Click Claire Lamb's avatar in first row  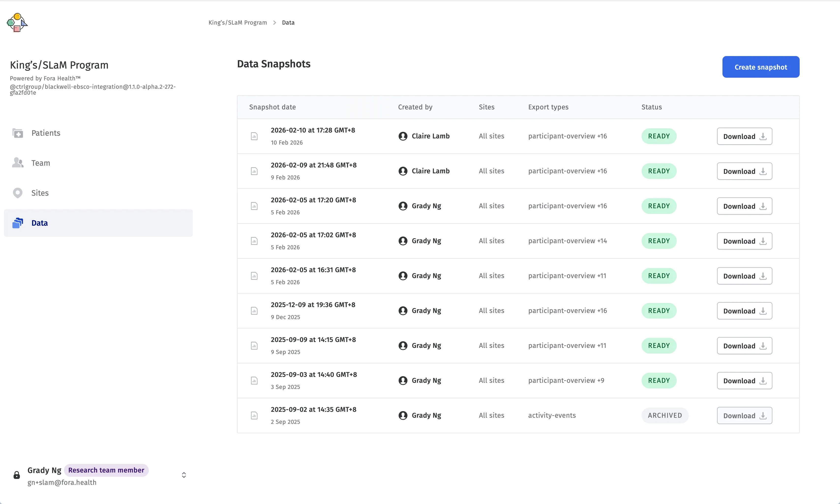coord(403,136)
